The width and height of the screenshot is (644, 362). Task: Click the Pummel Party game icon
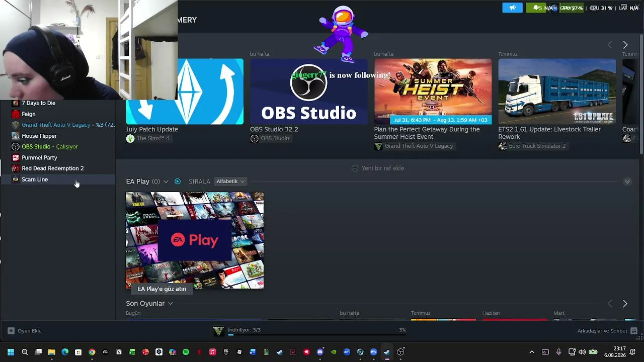(x=16, y=158)
